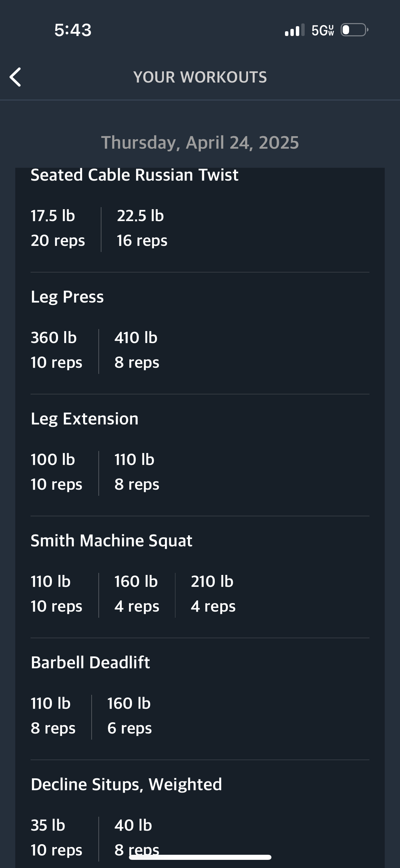Open the Leg Press exercise

coord(67,297)
